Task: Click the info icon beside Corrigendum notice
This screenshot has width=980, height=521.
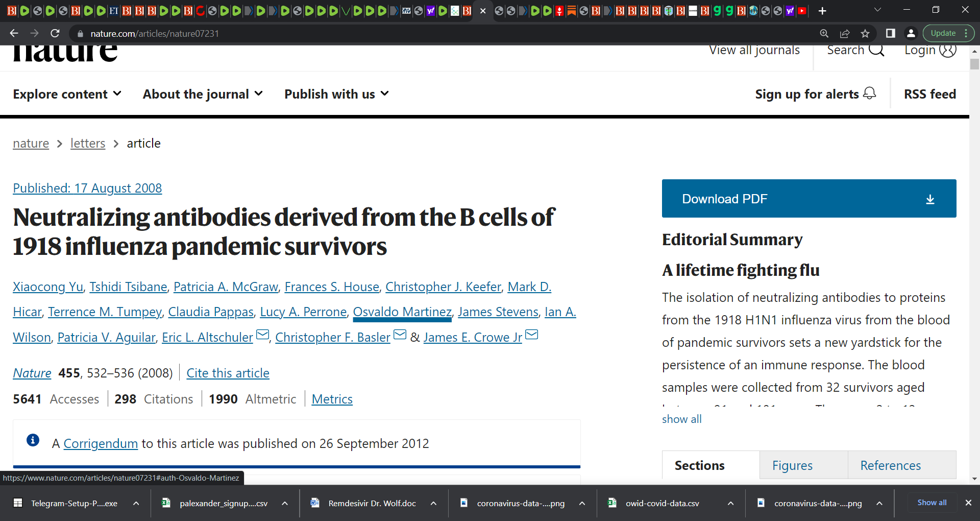Action: [x=33, y=440]
